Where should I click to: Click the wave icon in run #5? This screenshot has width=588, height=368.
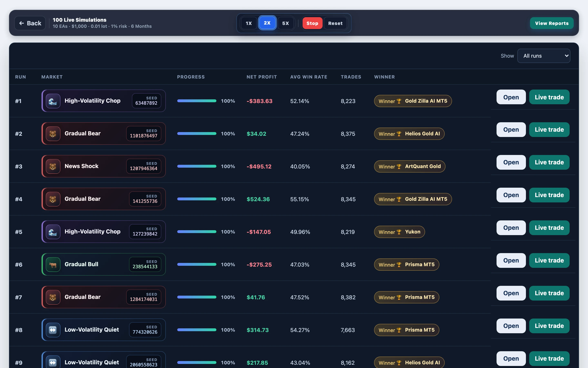point(53,232)
